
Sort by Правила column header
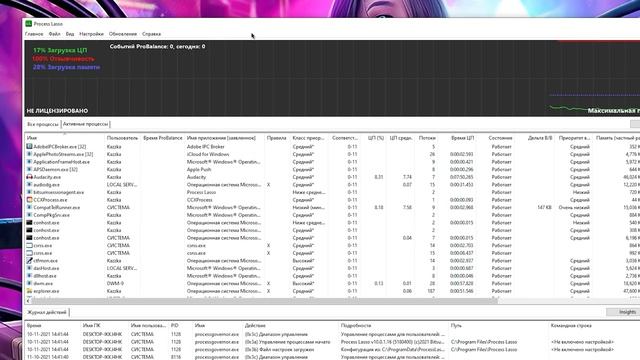click(x=276, y=138)
